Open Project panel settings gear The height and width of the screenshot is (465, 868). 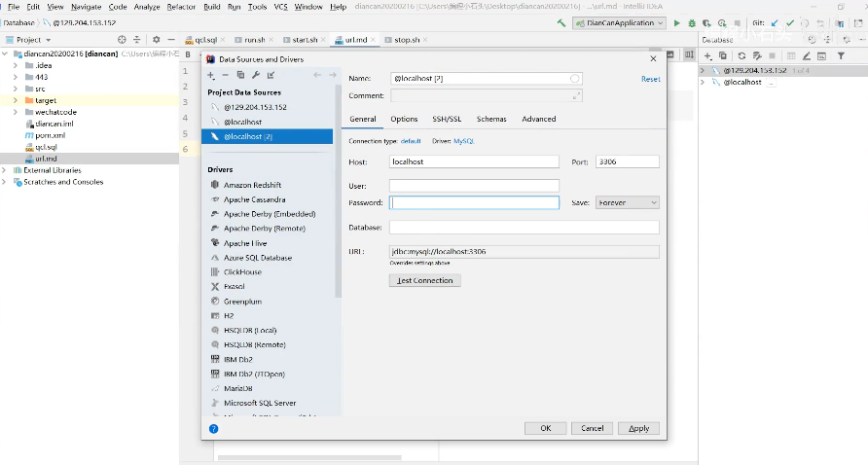point(156,40)
